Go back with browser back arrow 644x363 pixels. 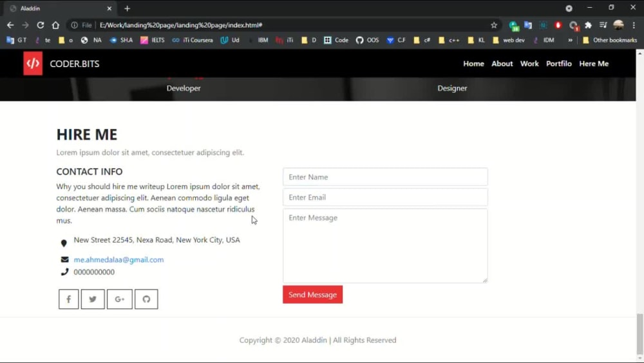[x=10, y=25]
